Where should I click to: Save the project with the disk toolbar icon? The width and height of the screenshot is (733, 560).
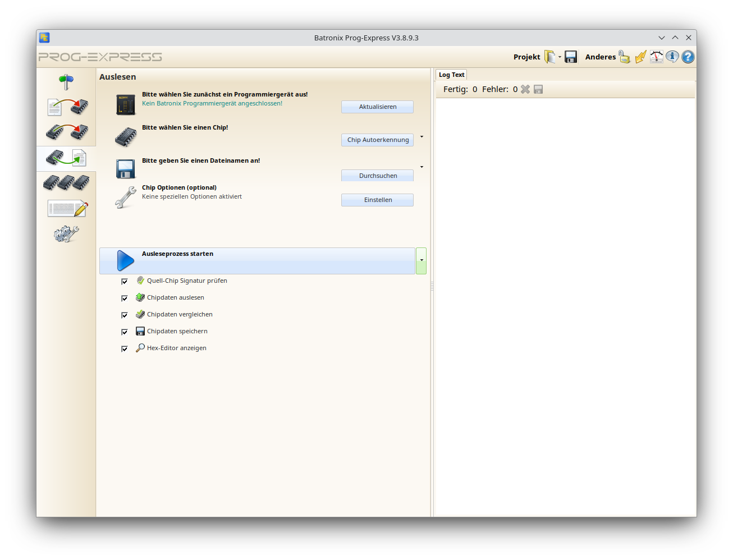coord(570,57)
